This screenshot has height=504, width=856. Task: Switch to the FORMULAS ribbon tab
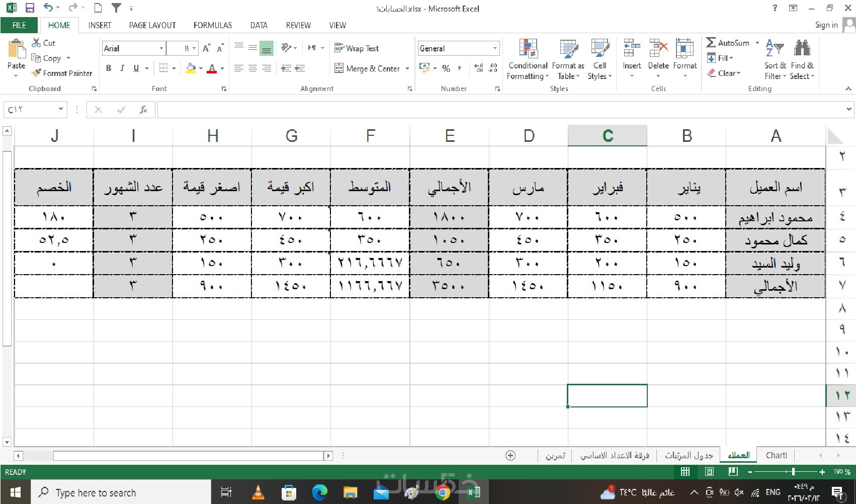coord(213,25)
